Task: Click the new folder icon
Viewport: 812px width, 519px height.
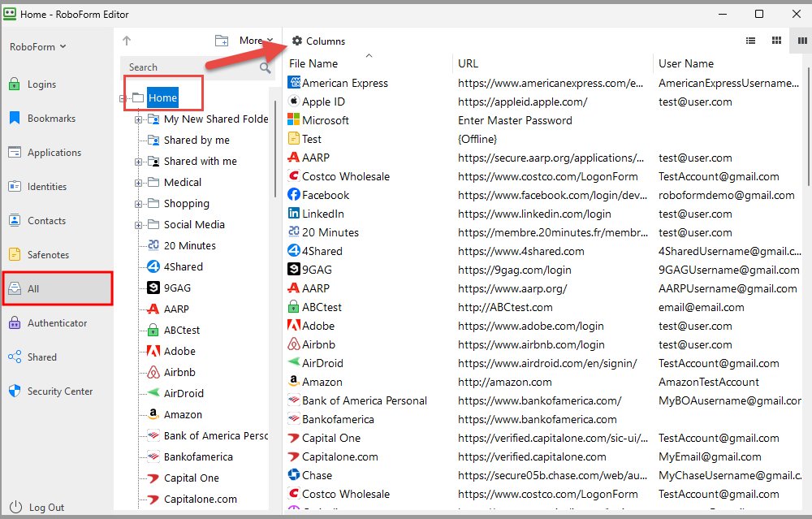Action: point(222,41)
